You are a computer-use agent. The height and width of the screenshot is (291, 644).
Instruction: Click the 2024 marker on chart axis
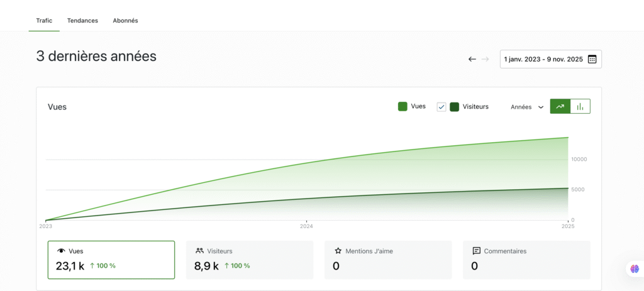click(x=306, y=226)
